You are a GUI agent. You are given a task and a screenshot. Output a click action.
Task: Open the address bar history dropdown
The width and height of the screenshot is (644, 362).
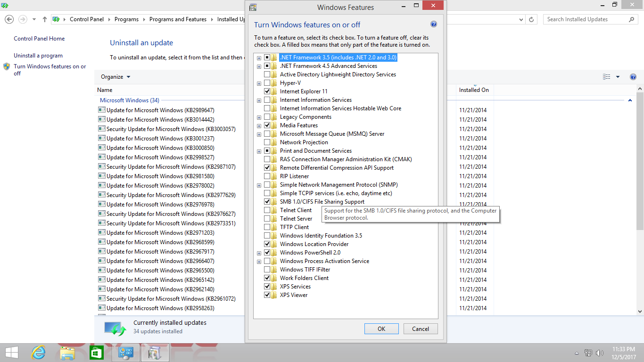point(521,20)
